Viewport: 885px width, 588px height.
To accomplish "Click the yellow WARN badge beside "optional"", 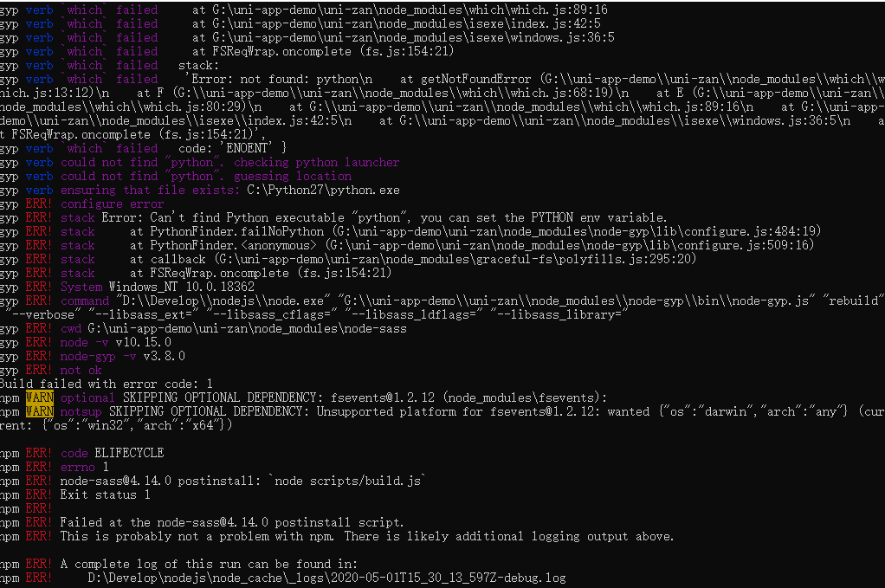I will pyautogui.click(x=39, y=397).
